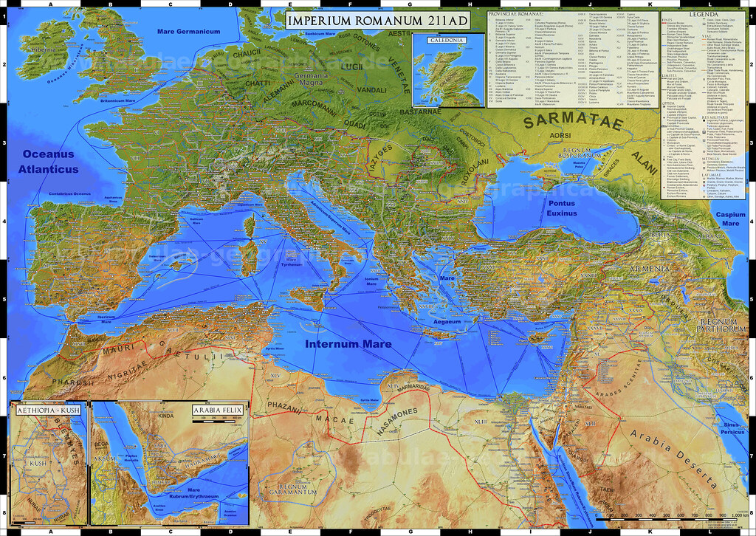Click the Oceanus Atlanticus label
Viewport: 756px width, 536px height.
(49, 162)
